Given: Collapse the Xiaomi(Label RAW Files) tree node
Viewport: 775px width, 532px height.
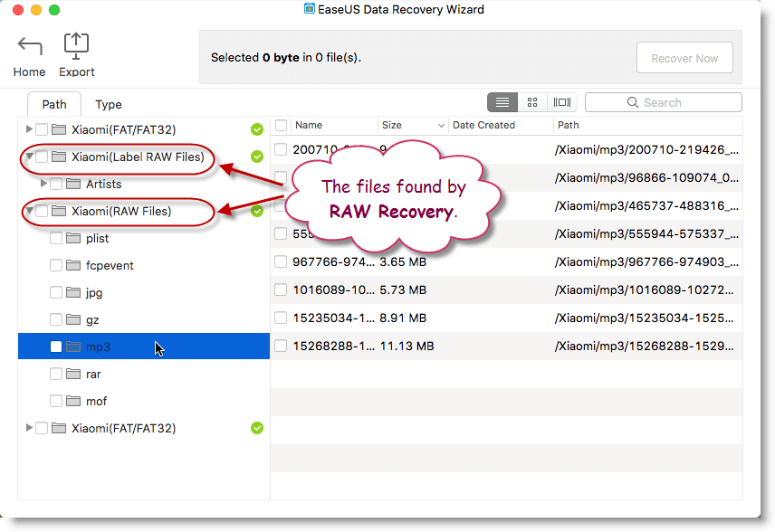Looking at the screenshot, I should (x=29, y=157).
